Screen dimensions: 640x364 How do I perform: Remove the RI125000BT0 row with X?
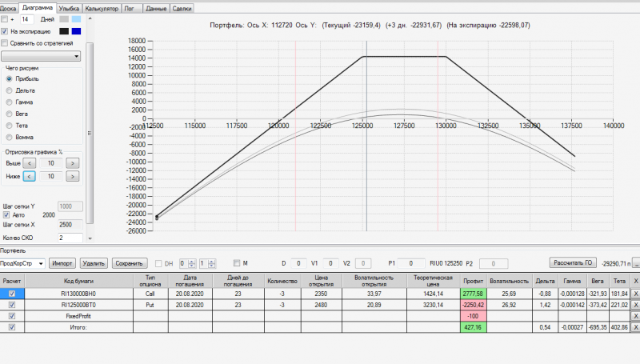pyautogui.click(x=635, y=305)
